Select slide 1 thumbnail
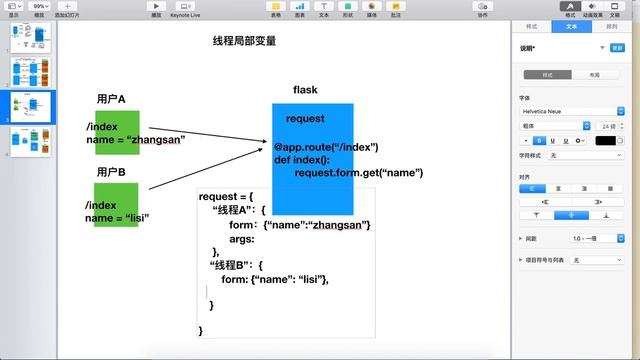 pos(31,38)
